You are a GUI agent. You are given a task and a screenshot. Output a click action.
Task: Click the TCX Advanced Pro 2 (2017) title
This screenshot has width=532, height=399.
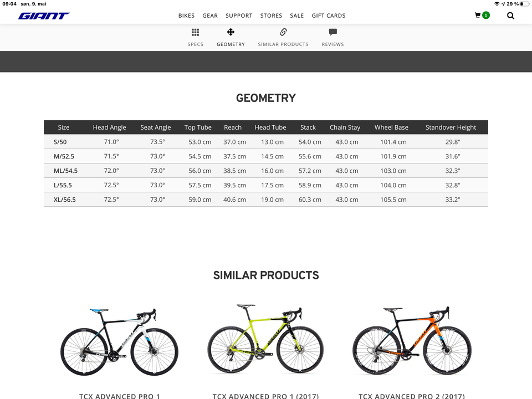pyautogui.click(x=412, y=396)
